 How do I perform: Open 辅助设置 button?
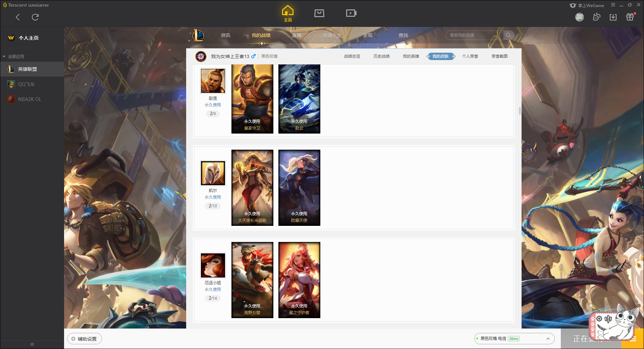(x=85, y=339)
